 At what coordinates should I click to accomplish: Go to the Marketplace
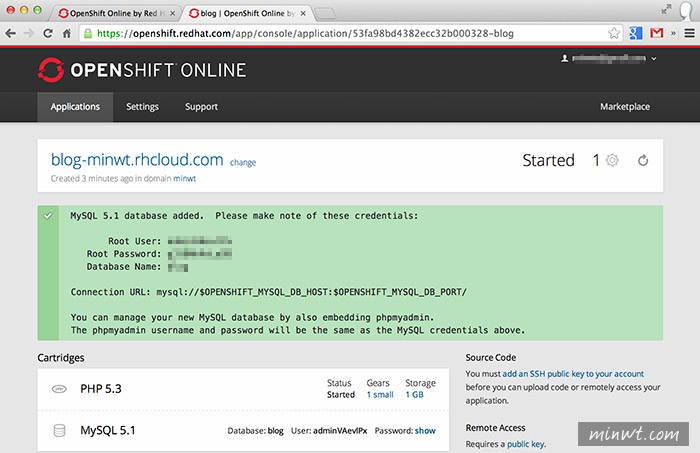(625, 107)
